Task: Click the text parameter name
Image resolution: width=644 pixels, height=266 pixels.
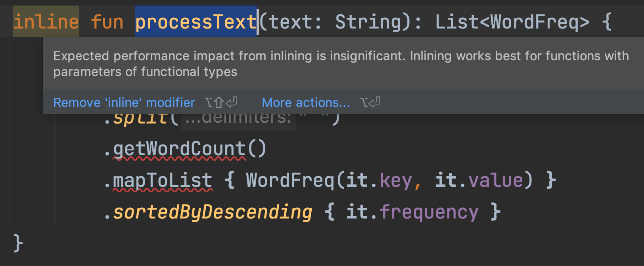Action: click(x=291, y=22)
